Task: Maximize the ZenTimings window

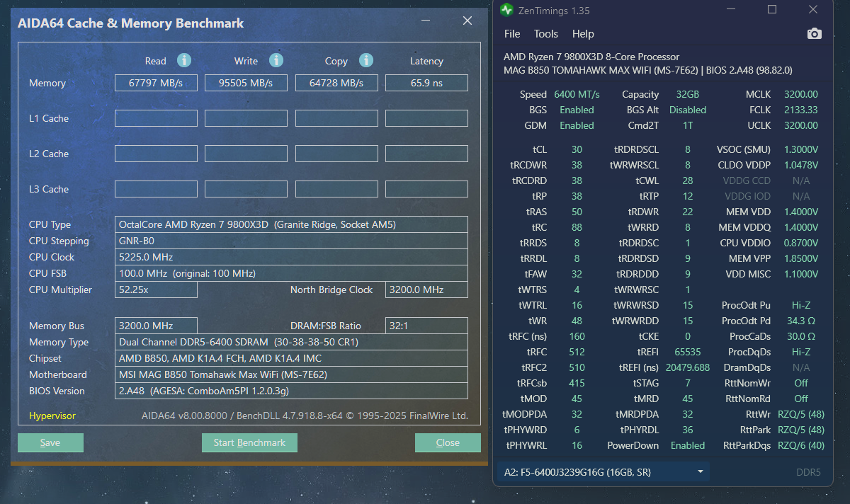Action: [x=772, y=10]
